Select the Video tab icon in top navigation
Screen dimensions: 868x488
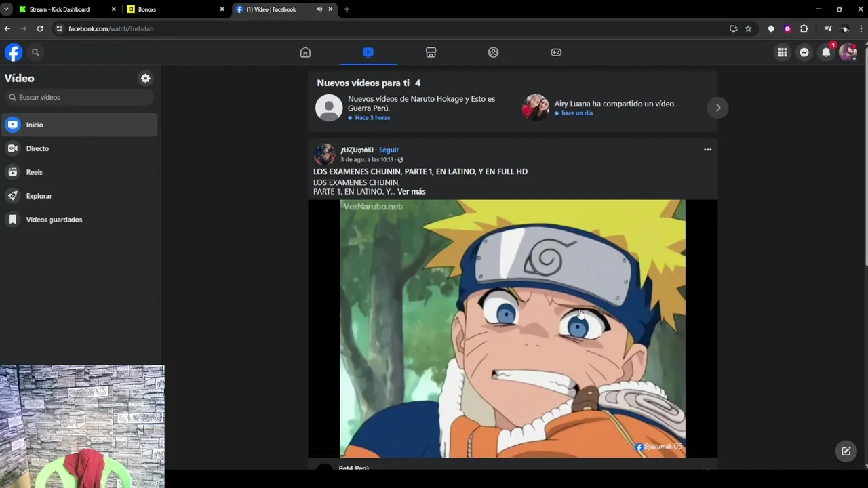pos(368,52)
